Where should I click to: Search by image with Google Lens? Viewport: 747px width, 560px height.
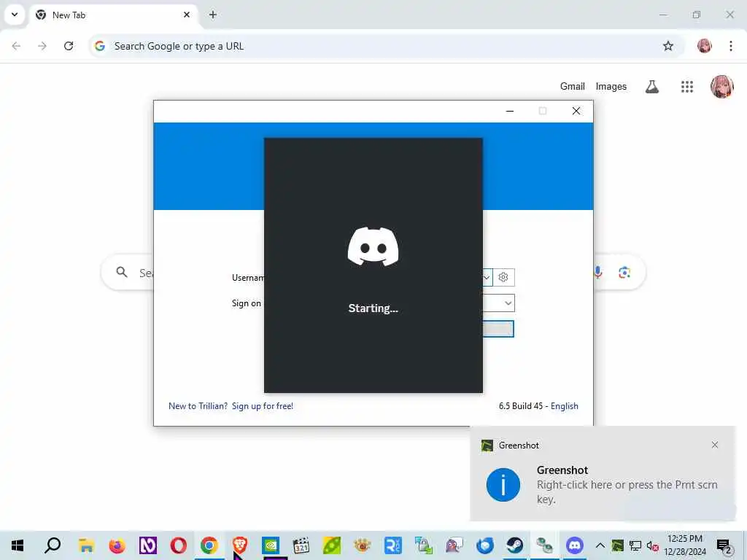pyautogui.click(x=624, y=273)
